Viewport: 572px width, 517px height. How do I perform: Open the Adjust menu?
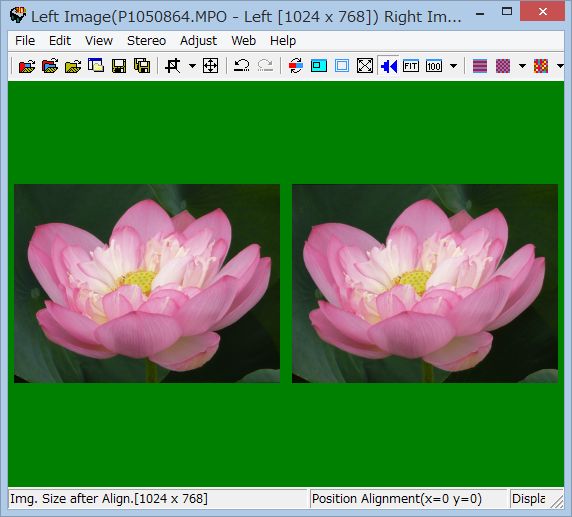(x=198, y=40)
